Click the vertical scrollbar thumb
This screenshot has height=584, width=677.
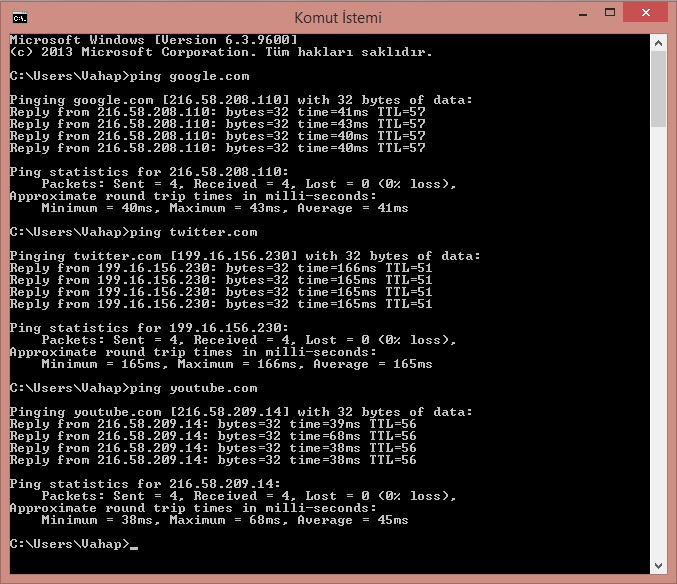pos(658,89)
